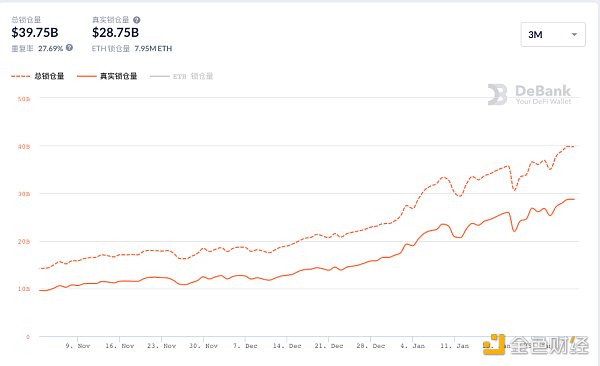Click the 20B y-axis label
The height and width of the screenshot is (366, 600).
[24, 242]
